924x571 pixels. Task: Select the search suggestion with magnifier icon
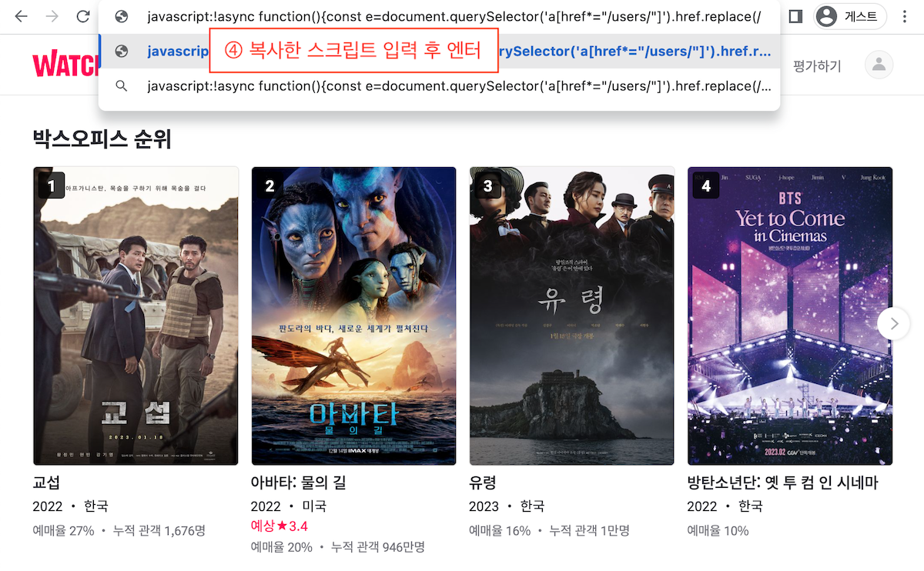(x=439, y=85)
